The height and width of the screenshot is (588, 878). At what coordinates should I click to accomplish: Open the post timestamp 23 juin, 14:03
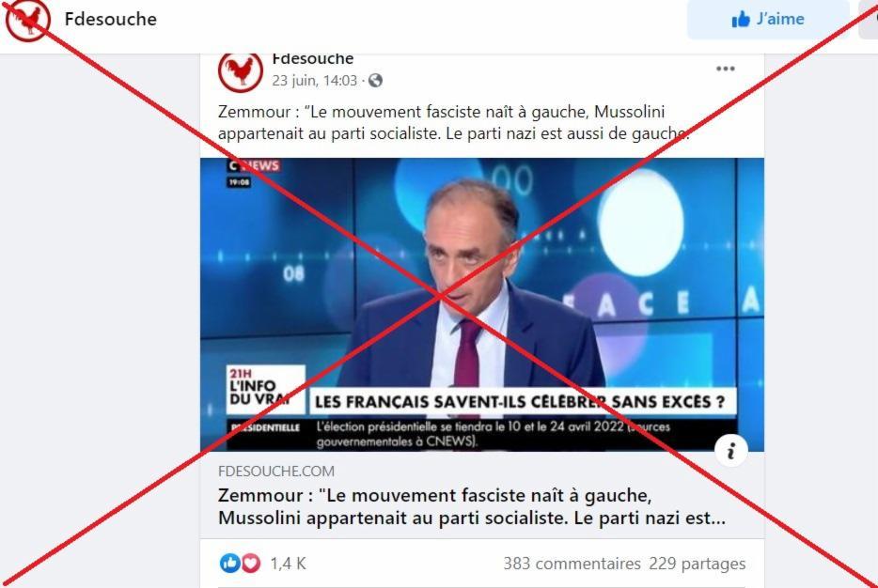click(315, 81)
